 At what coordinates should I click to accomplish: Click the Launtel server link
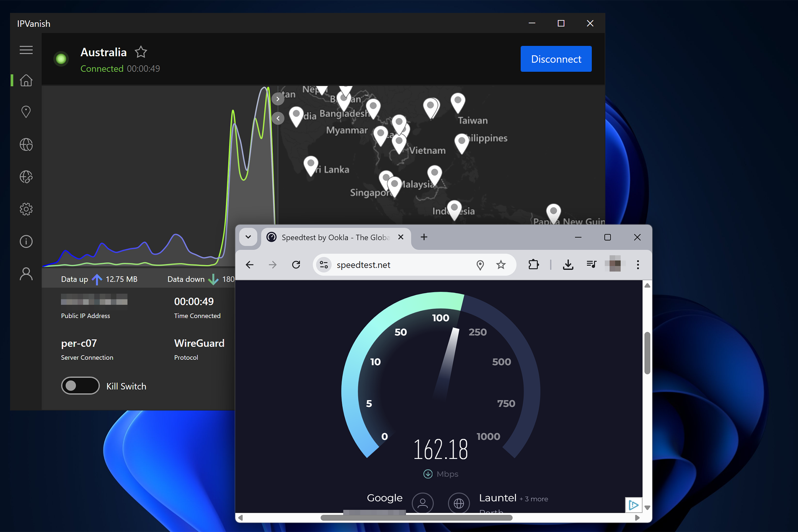pos(497,498)
